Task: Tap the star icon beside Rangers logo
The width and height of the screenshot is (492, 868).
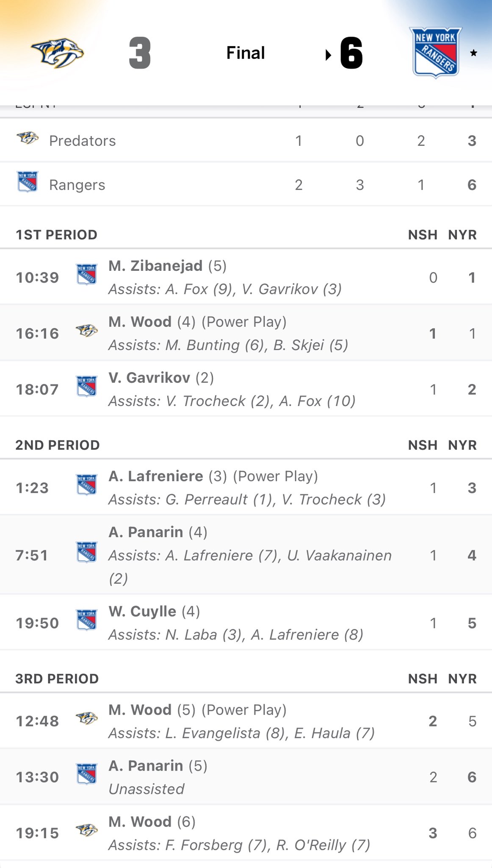Action: [474, 53]
